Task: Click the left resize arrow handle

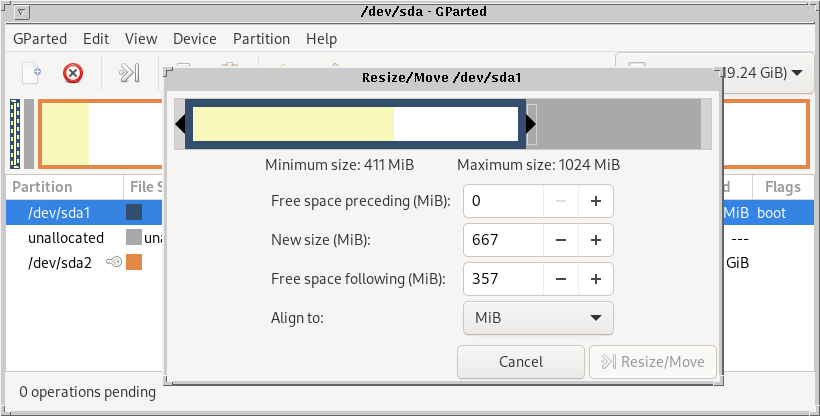Action: (x=180, y=124)
